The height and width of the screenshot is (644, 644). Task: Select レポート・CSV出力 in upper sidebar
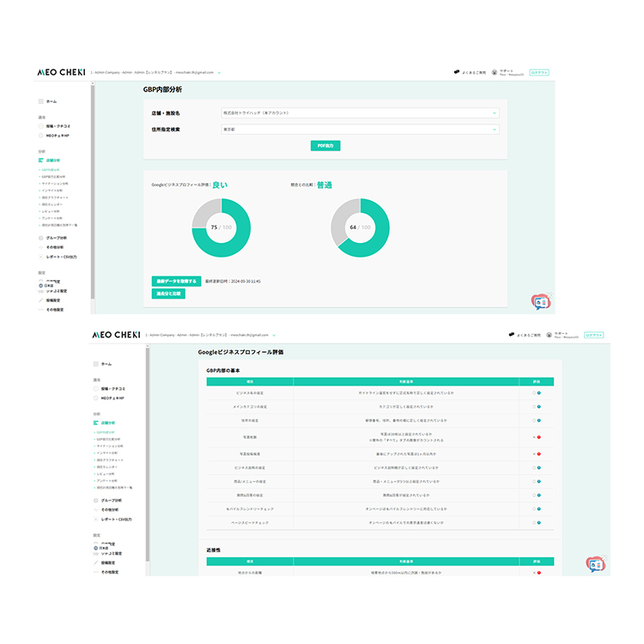click(61, 257)
